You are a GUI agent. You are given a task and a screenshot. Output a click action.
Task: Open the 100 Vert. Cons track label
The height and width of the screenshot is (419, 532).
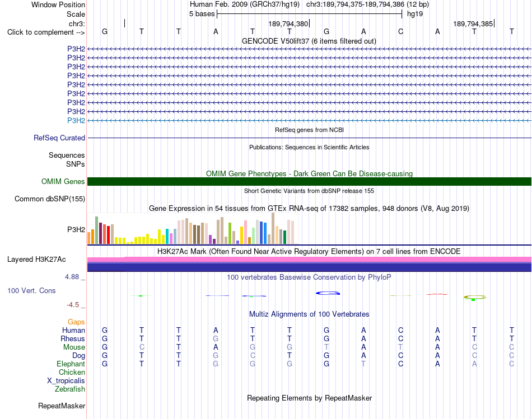pos(31,291)
